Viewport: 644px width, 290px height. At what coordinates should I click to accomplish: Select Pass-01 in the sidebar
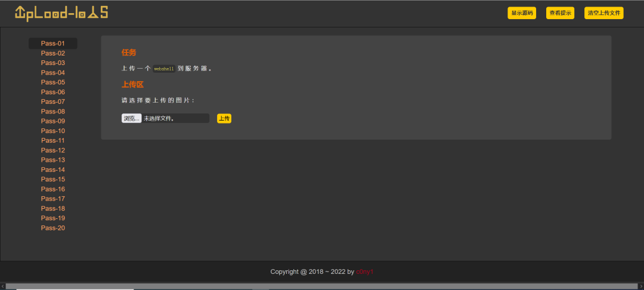pos(53,44)
